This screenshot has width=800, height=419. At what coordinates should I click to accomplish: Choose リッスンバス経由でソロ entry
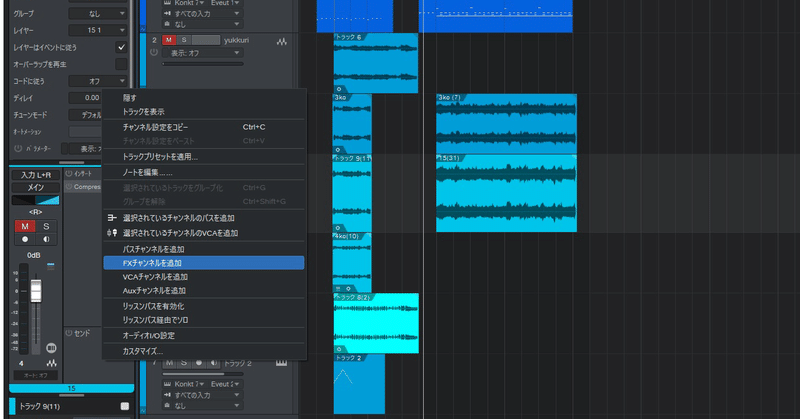204,320
